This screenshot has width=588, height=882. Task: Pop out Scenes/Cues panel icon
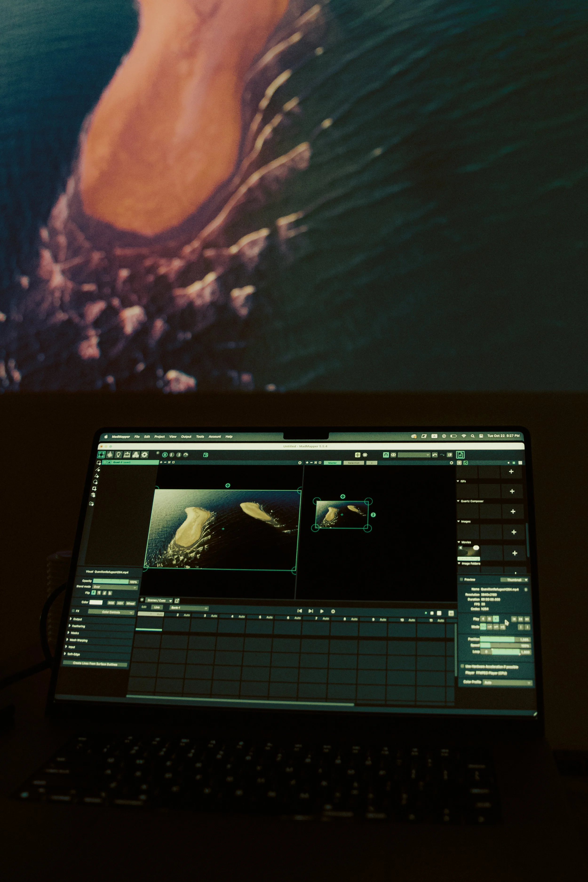177,600
